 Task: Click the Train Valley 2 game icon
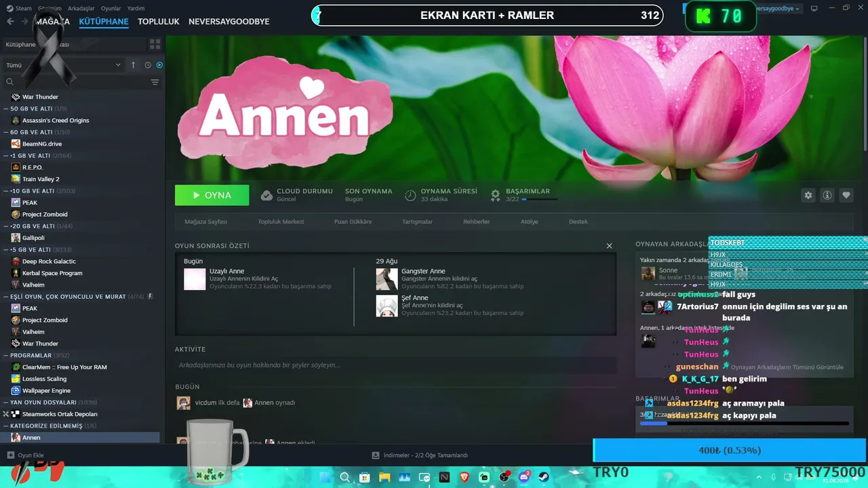click(16, 179)
